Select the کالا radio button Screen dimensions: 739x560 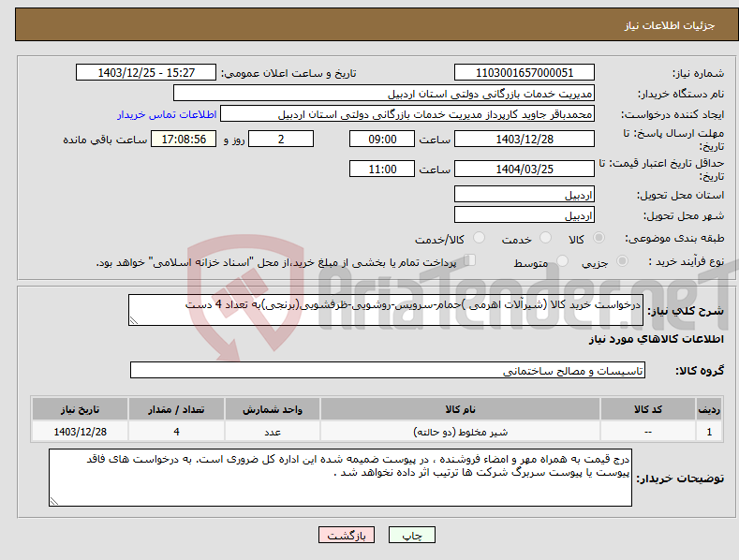point(599,238)
